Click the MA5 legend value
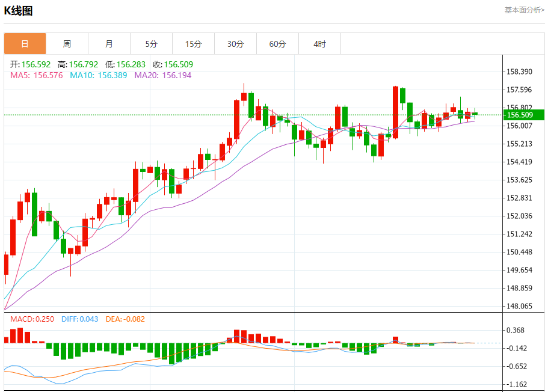 [x=48, y=75]
